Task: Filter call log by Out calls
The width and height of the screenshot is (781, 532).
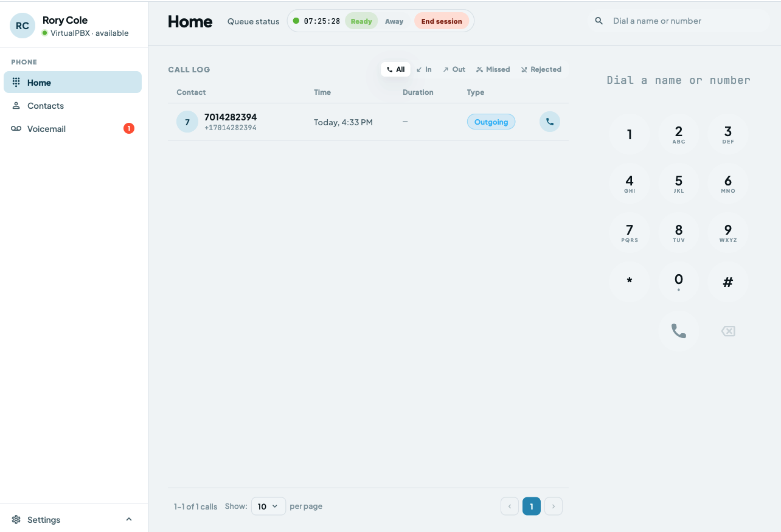Action: click(x=454, y=69)
